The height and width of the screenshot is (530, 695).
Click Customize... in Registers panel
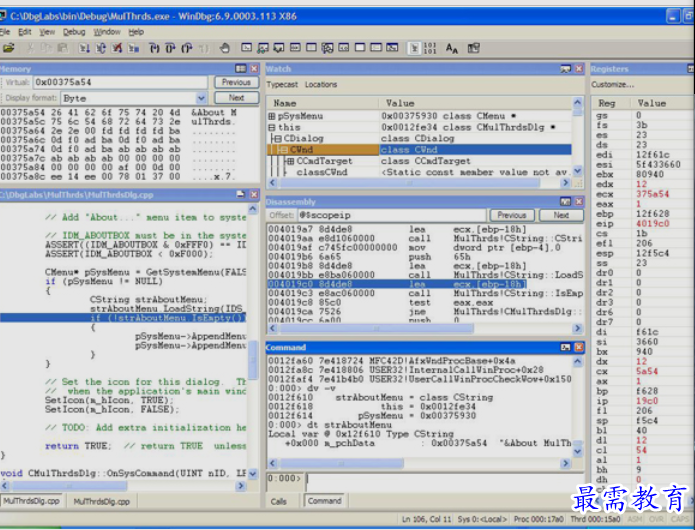click(613, 84)
